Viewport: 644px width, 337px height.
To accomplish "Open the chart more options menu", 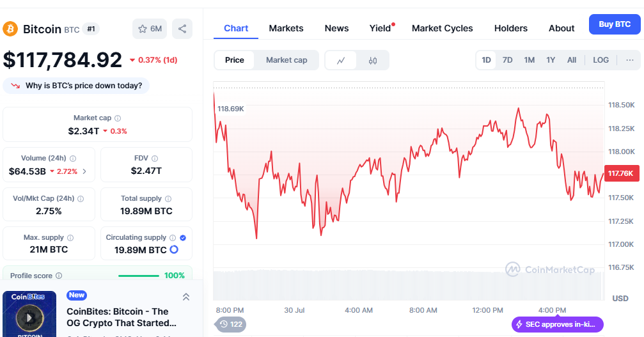I will coord(629,60).
